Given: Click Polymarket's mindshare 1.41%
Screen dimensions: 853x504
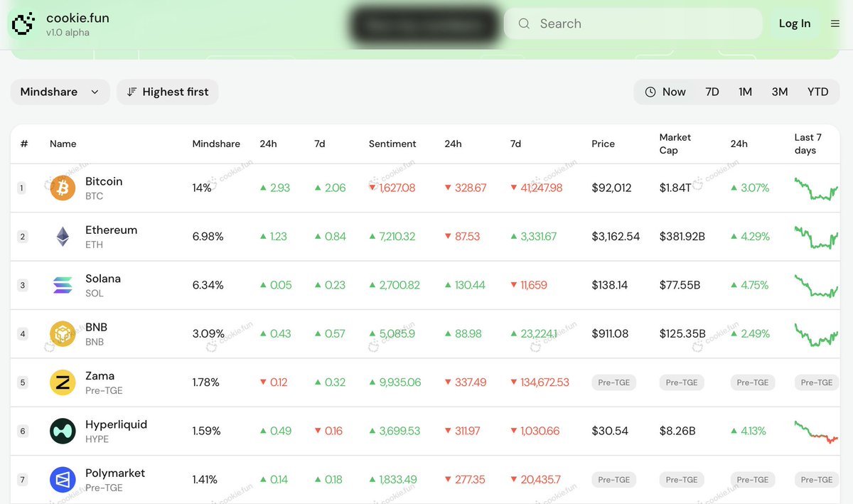Looking at the screenshot, I should point(205,480).
